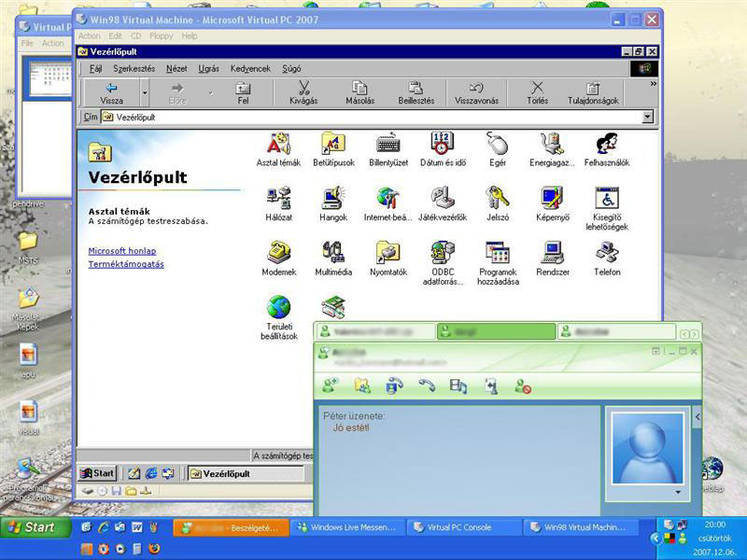This screenshot has width=747, height=560.
Task: Open the Nézet menu
Action: coord(176,68)
